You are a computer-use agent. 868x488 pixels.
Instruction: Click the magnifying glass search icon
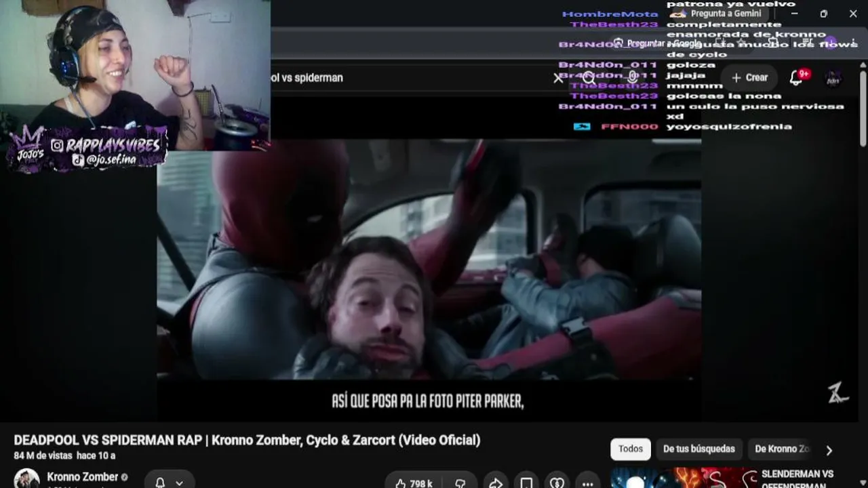point(589,78)
